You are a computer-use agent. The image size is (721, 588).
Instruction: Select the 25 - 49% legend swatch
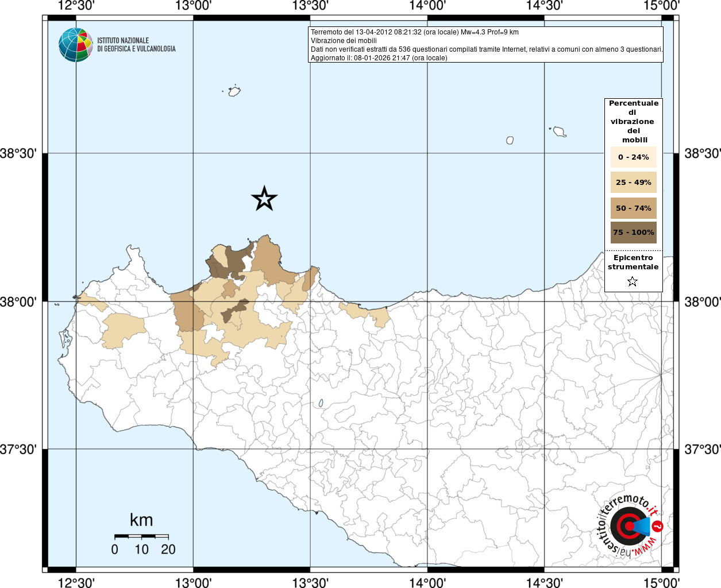634,182
